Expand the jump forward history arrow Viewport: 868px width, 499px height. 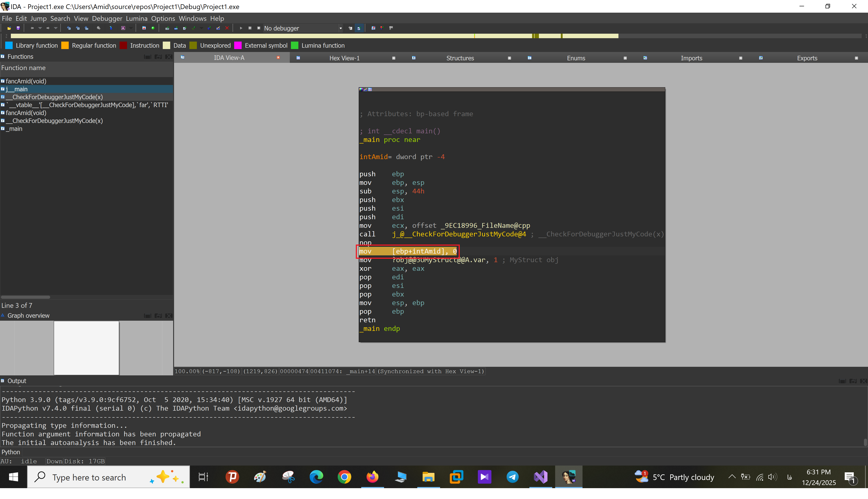coord(56,28)
